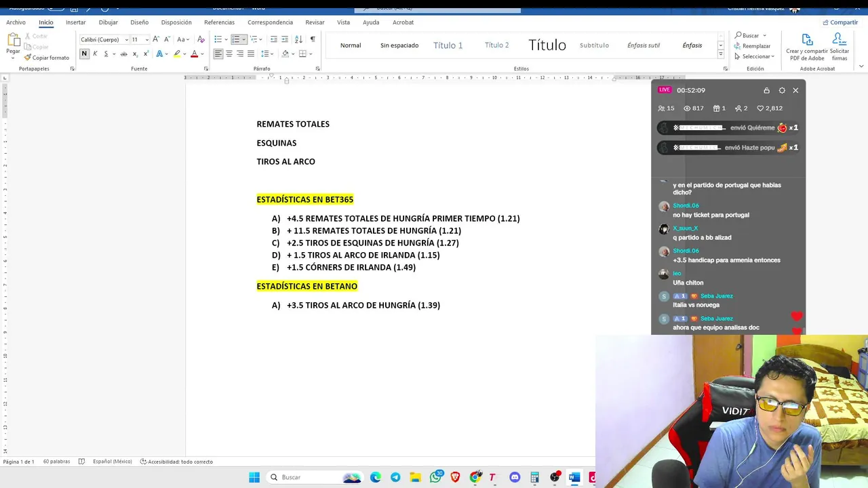The height and width of the screenshot is (488, 868).
Task: Open Fuente dialog launcher
Action: click(206, 68)
